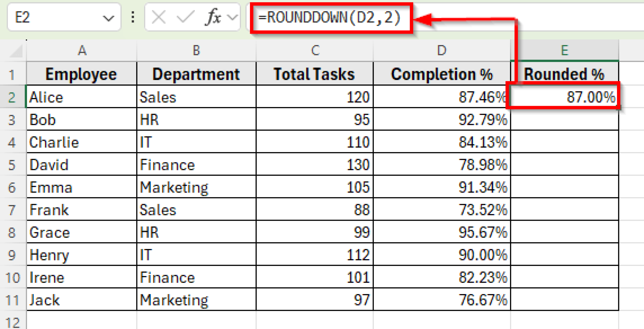Click the formula bar showing =ROUNDDOWN(D2,2)
Screen dimensions: 644x329
(330, 18)
